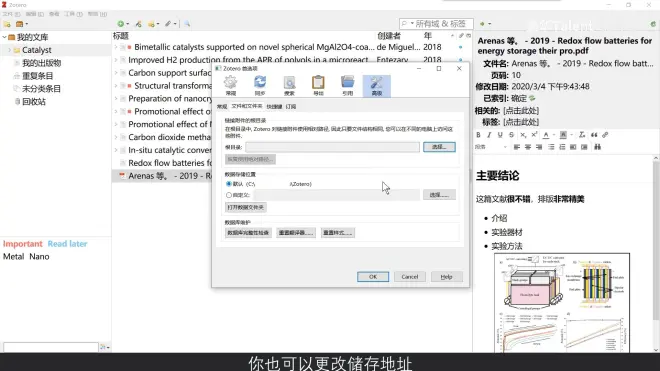Click the highlight background color swatch
The width and height of the screenshot is (660, 371).
563,135
